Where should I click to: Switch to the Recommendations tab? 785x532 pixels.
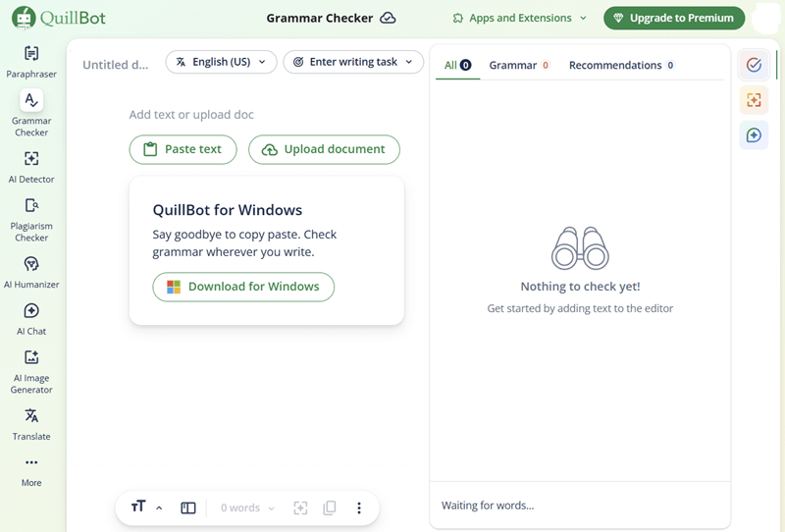click(x=621, y=65)
